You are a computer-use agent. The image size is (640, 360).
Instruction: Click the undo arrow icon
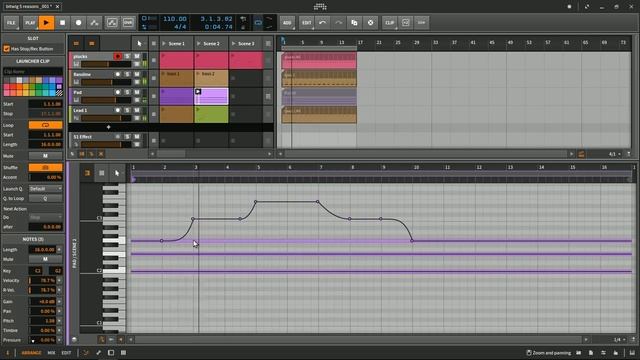pos(322,23)
